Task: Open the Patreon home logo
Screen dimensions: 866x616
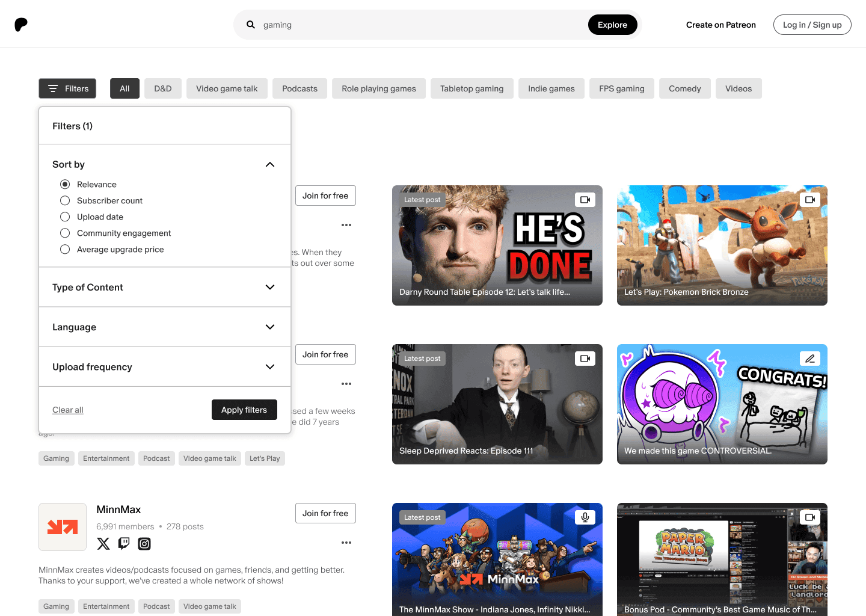Action: click(x=21, y=25)
